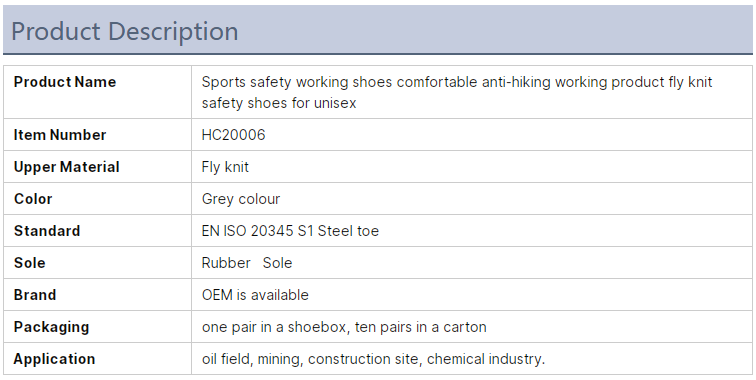Select the Standard row label

[47, 231]
